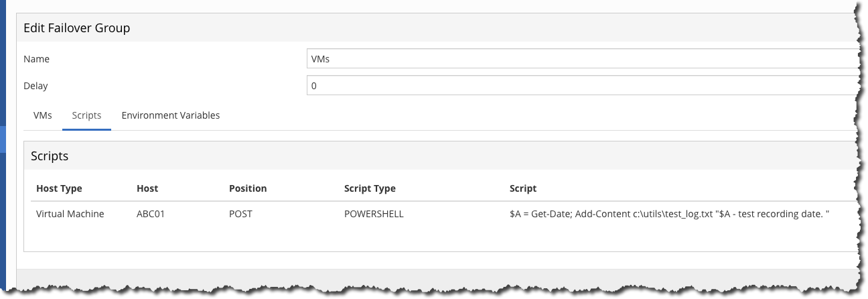Screen dimensions: 868x299
Task: Click the ABC01 host cell
Action: click(150, 215)
